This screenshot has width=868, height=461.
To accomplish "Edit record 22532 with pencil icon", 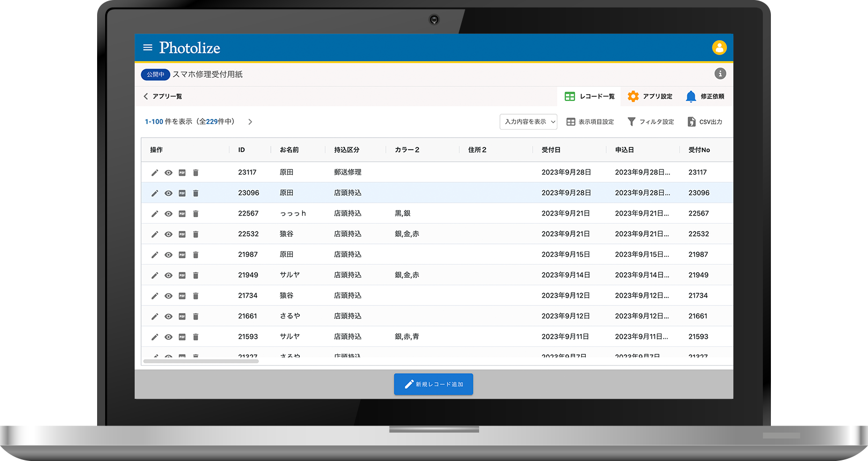I will (155, 234).
